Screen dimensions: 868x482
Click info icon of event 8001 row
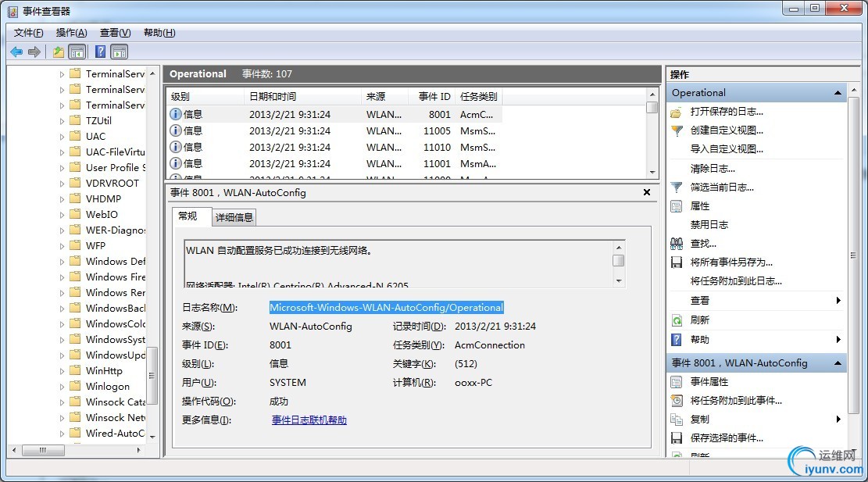point(176,114)
